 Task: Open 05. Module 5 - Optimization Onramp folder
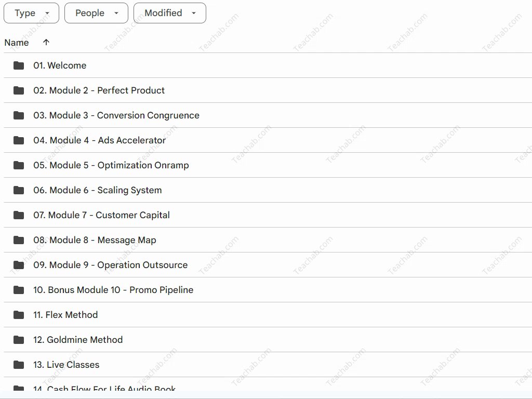pyautogui.click(x=111, y=165)
